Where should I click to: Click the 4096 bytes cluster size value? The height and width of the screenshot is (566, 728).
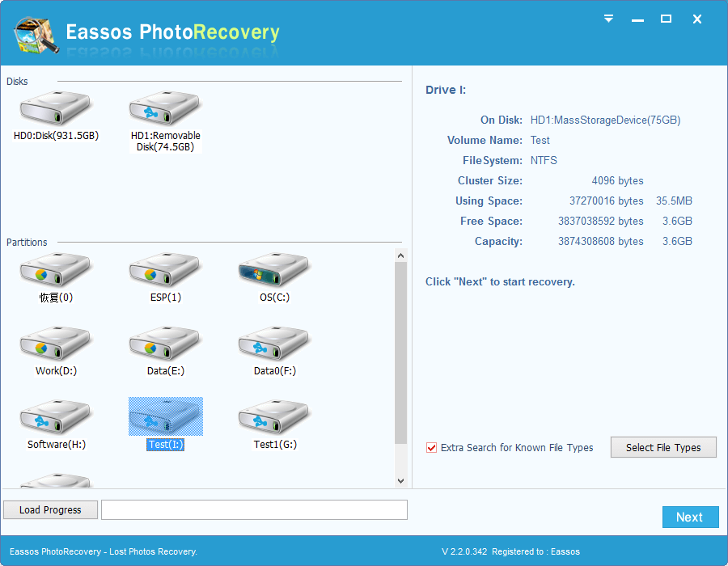click(617, 181)
